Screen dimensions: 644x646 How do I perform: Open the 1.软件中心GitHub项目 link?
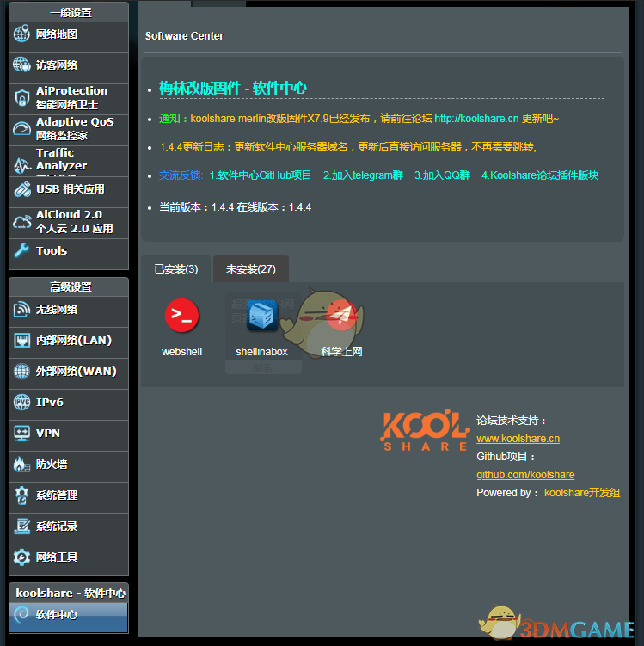pyautogui.click(x=261, y=175)
